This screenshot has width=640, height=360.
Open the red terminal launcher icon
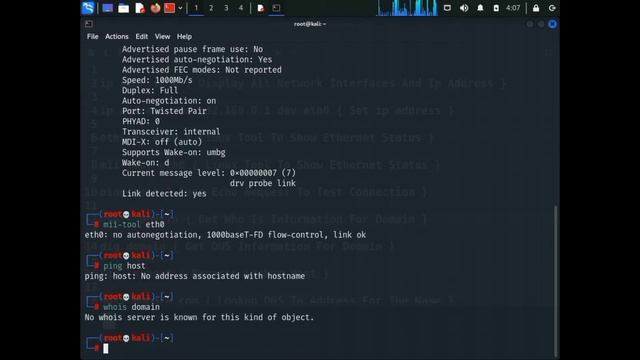(169, 8)
